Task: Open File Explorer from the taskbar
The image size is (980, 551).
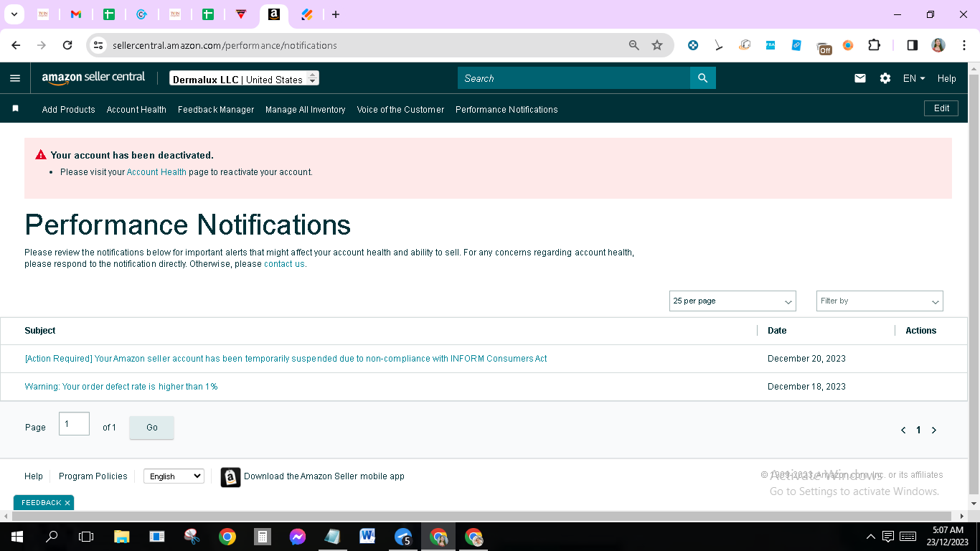Action: [x=122, y=537]
